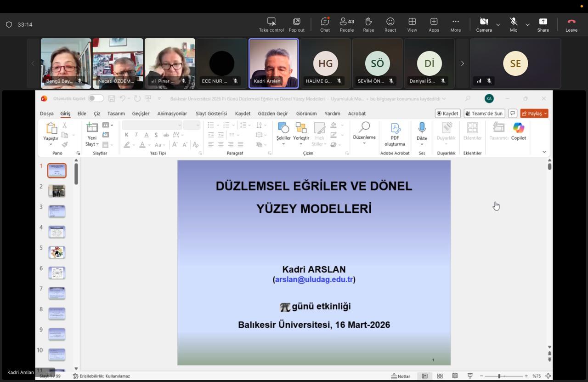
Task: Toggle strikethrough formatting
Action: 166,135
